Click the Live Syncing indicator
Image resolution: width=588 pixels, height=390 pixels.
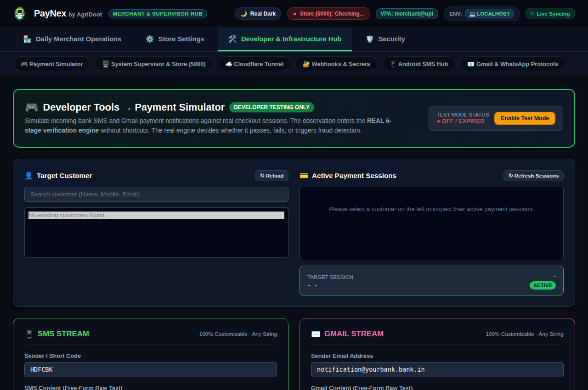pyautogui.click(x=550, y=14)
